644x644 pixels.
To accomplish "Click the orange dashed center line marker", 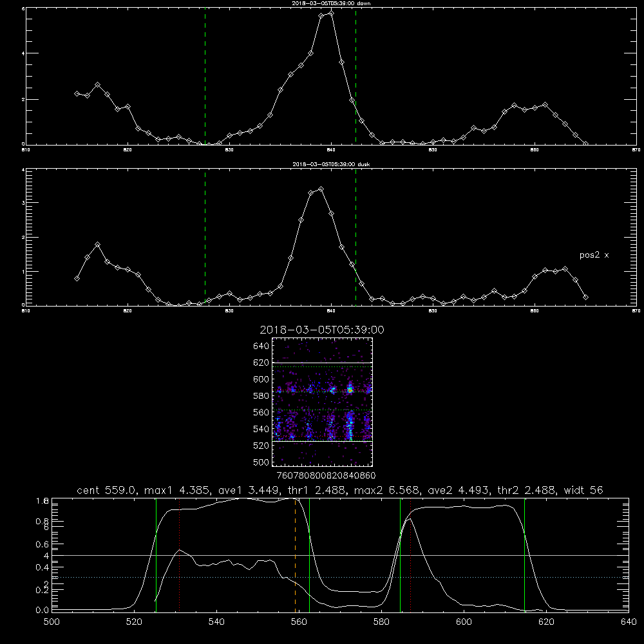I will click(296, 554).
